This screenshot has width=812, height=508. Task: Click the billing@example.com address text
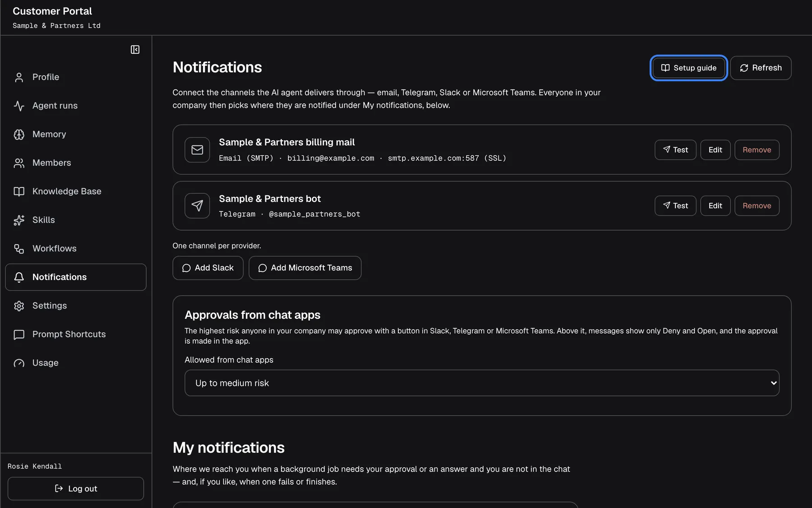tap(331, 158)
